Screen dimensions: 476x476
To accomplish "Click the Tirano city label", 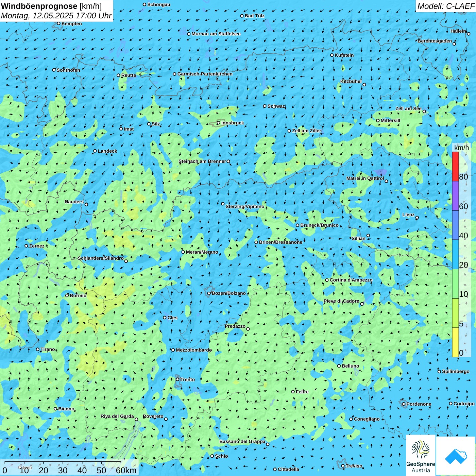I will point(48,349).
